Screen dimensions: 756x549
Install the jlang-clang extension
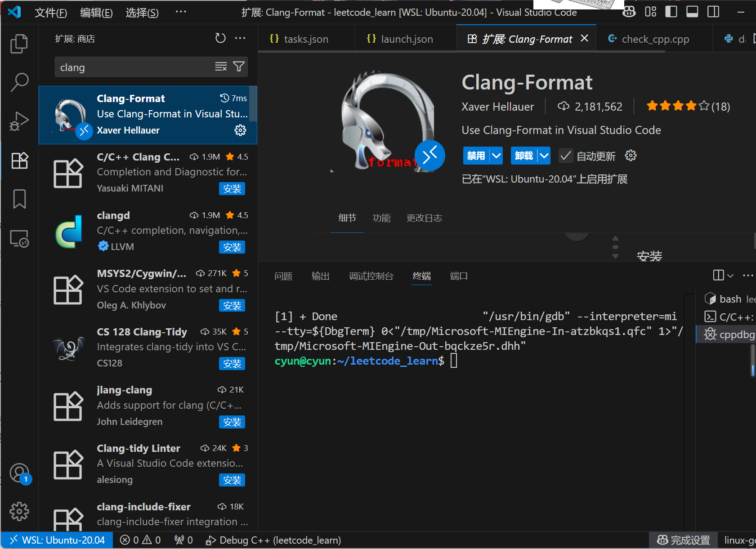[232, 422]
